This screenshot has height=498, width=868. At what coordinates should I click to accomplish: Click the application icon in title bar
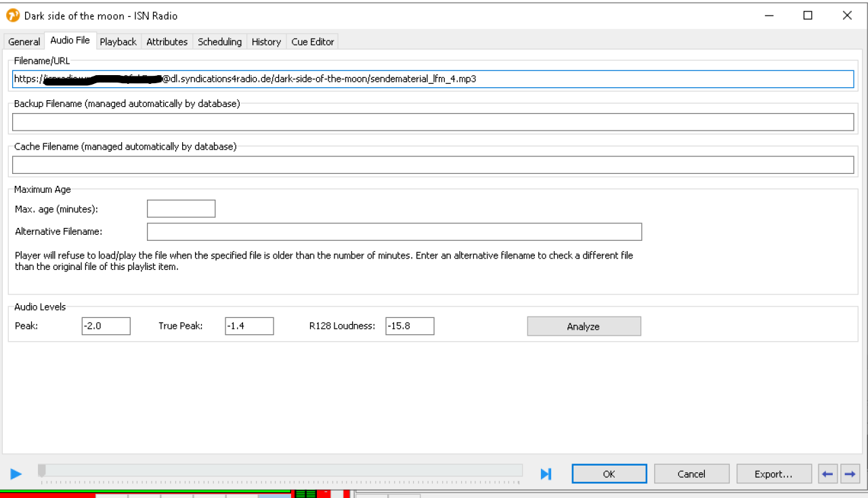click(12, 15)
